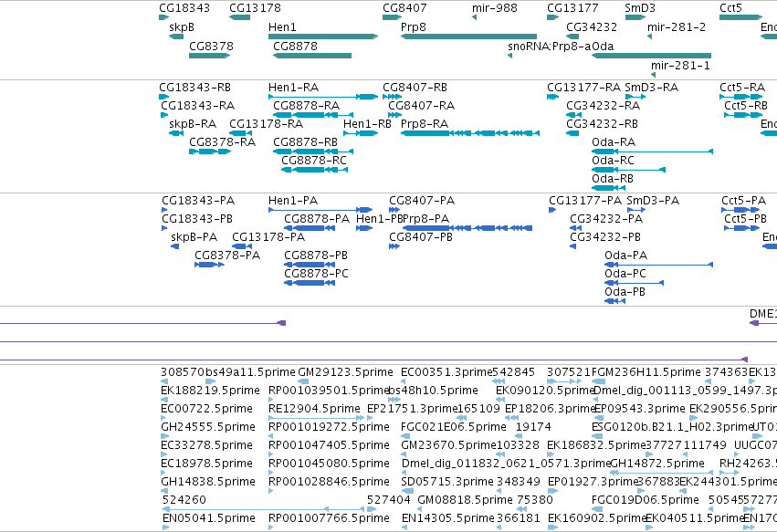Select the Prp8 gene feature bar
This screenshot has height=532, width=777.
[468, 37]
